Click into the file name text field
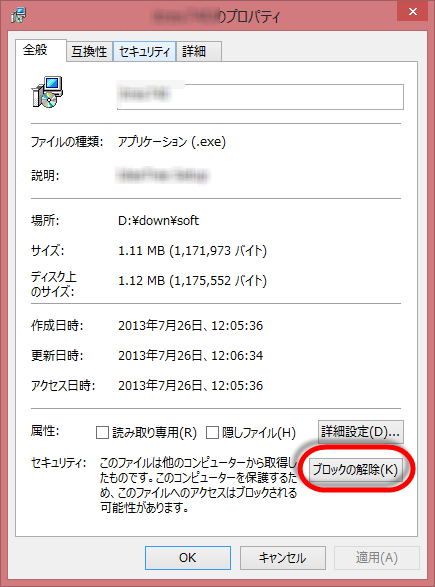This screenshot has height=587, width=435. (x=260, y=97)
